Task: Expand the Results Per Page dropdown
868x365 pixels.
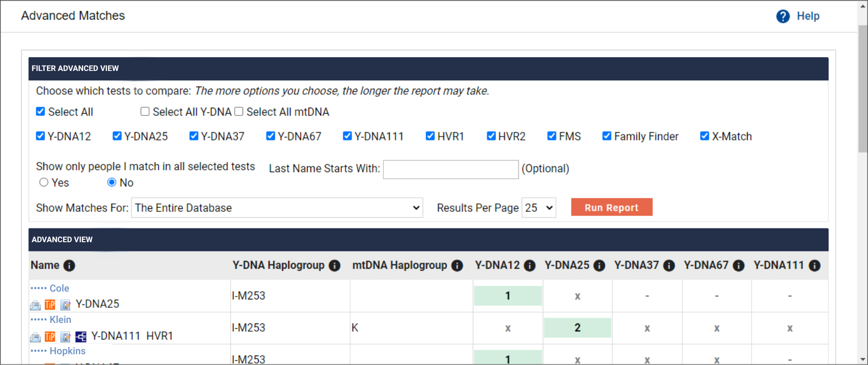Action: coord(539,208)
